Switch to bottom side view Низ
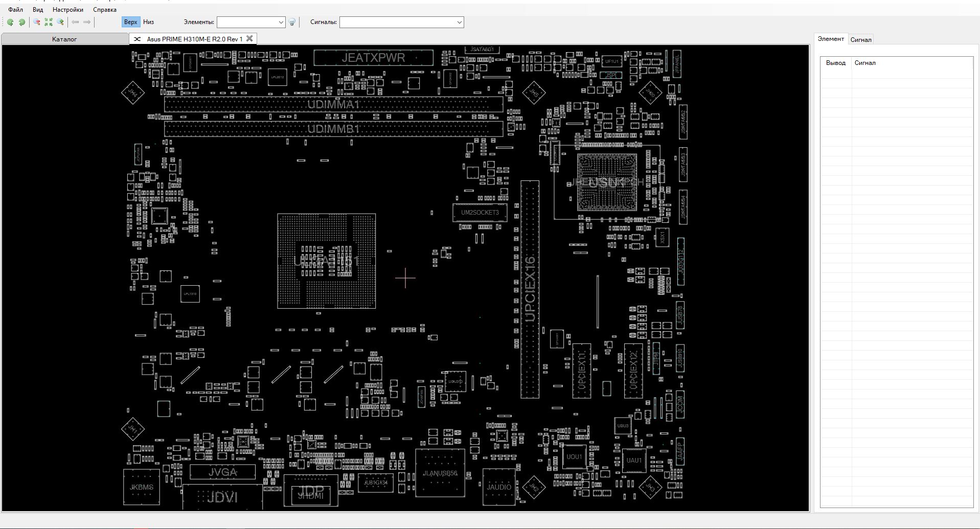 coord(148,22)
